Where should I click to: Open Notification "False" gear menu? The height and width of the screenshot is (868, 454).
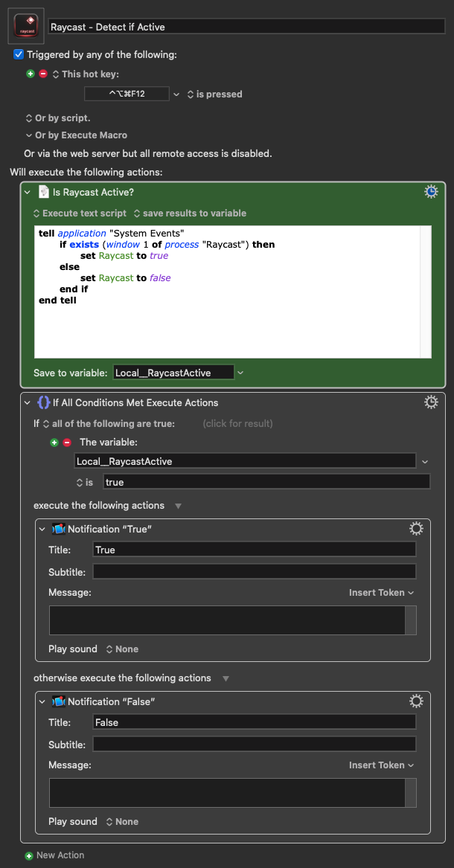tap(416, 702)
